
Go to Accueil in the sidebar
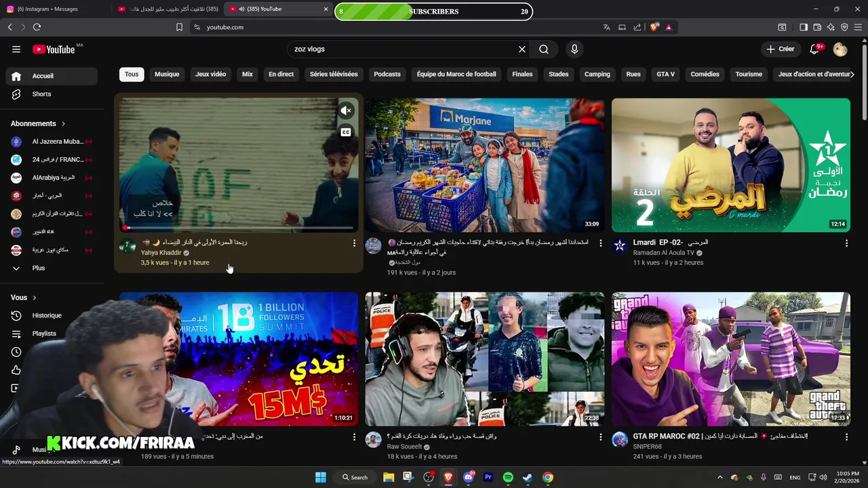pyautogui.click(x=52, y=76)
